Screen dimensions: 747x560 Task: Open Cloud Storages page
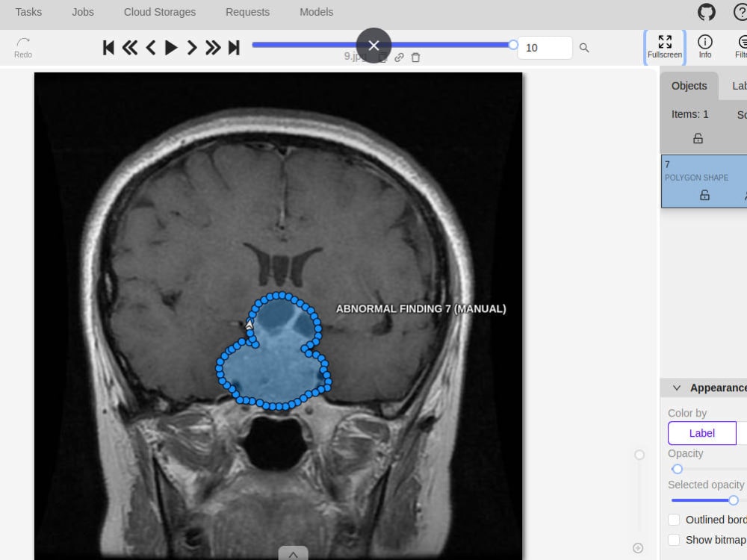point(160,12)
